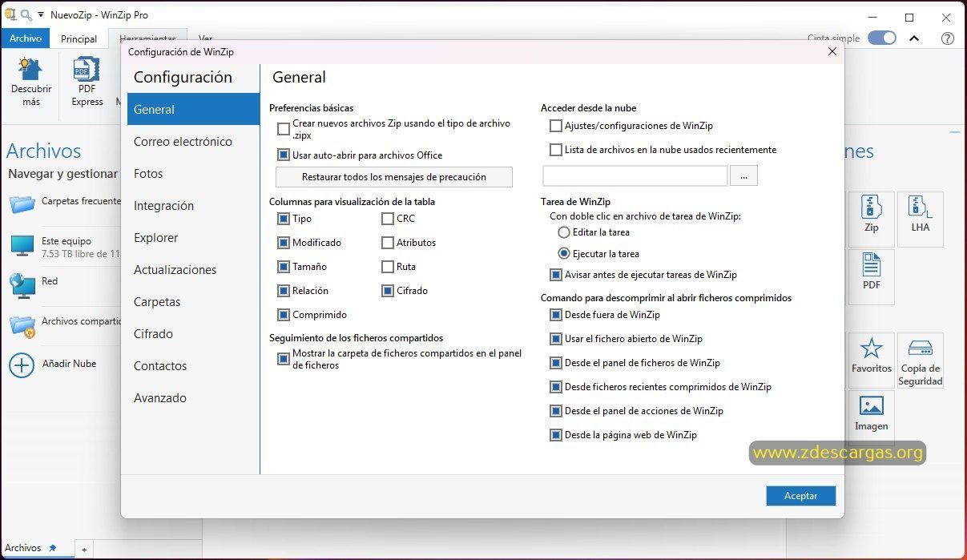The width and height of the screenshot is (967, 560).
Task: Toggle the Modificado column checkbox
Action: pyautogui.click(x=284, y=243)
